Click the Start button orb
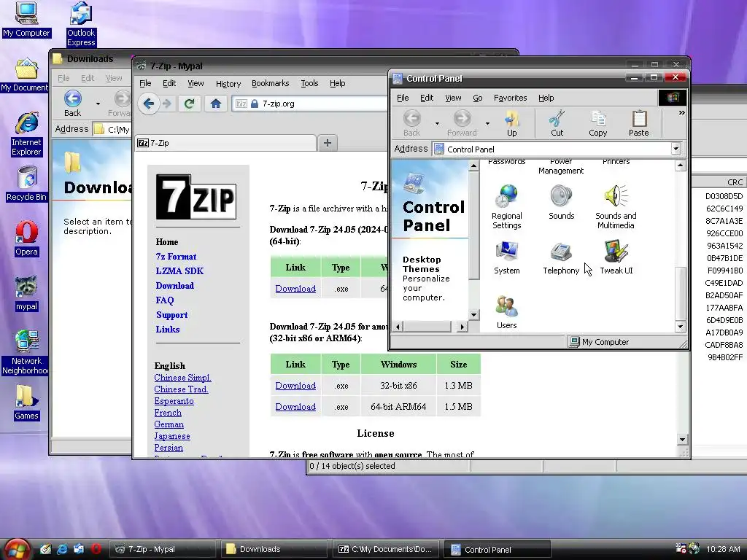 [x=18, y=549]
